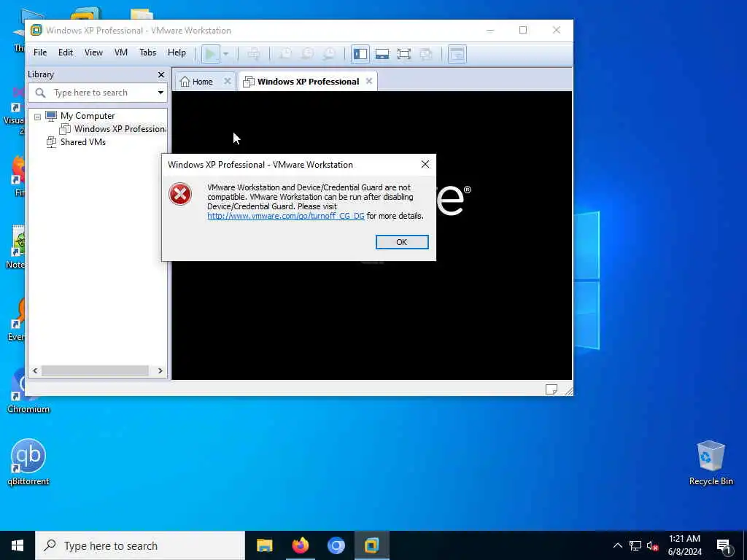This screenshot has width=747, height=560.
Task: Open the notification center icon
Action: 724,545
